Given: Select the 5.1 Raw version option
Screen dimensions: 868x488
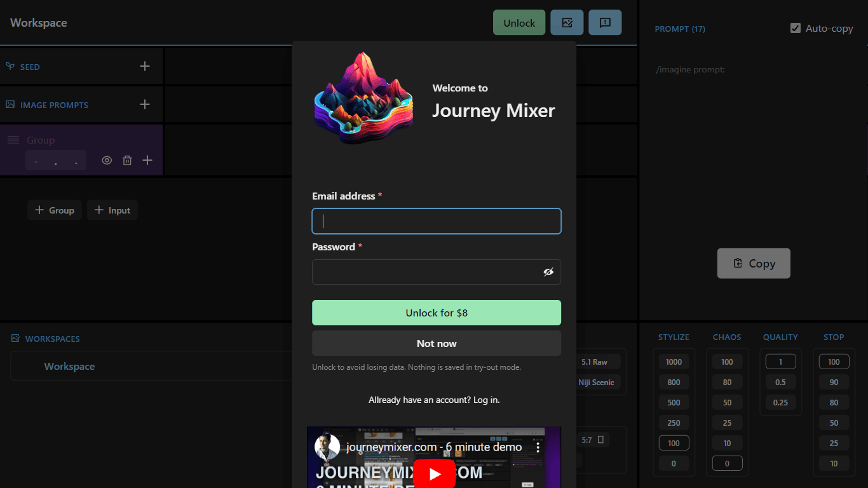Looking at the screenshot, I should pyautogui.click(x=594, y=362).
